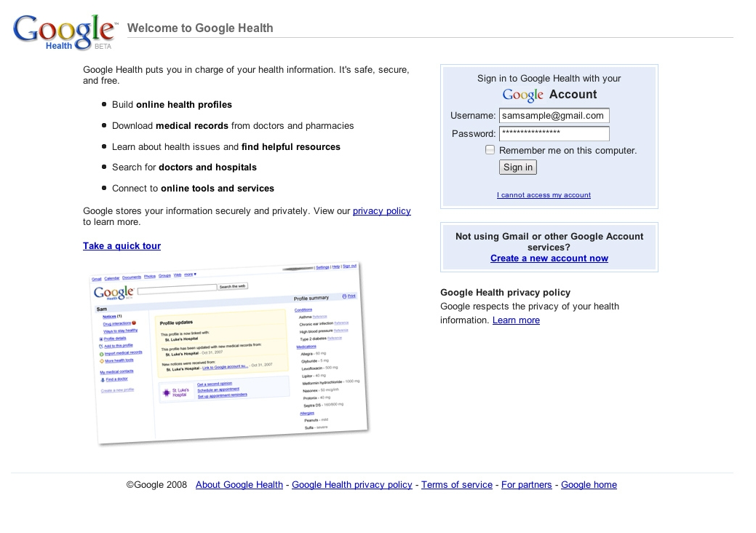The width and height of the screenshot is (756, 533).
Task: Click 'Connect to online tools and services' text
Action: (193, 188)
